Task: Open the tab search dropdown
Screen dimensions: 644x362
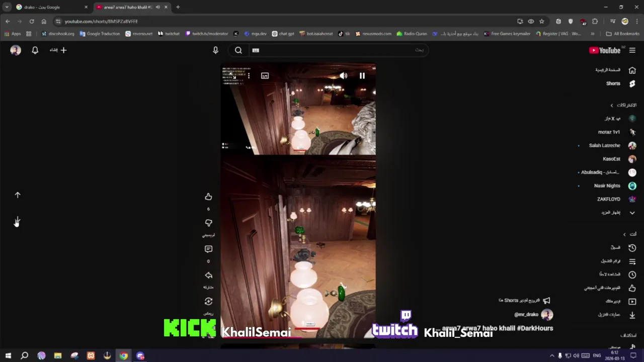Action: pyautogui.click(x=7, y=7)
